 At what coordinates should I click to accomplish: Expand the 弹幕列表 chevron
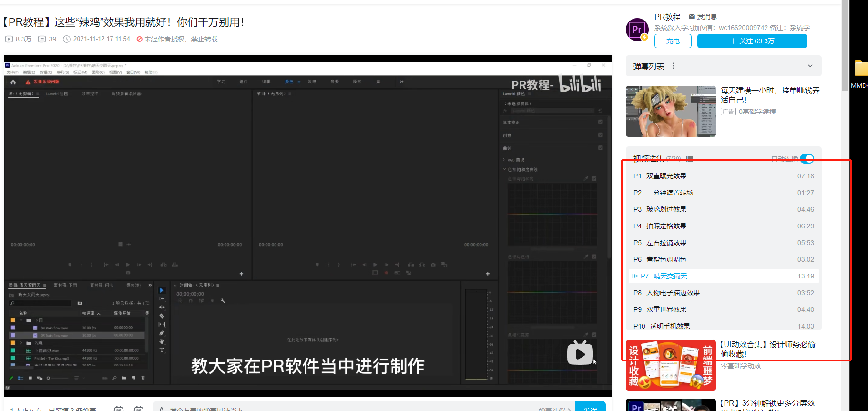point(810,66)
